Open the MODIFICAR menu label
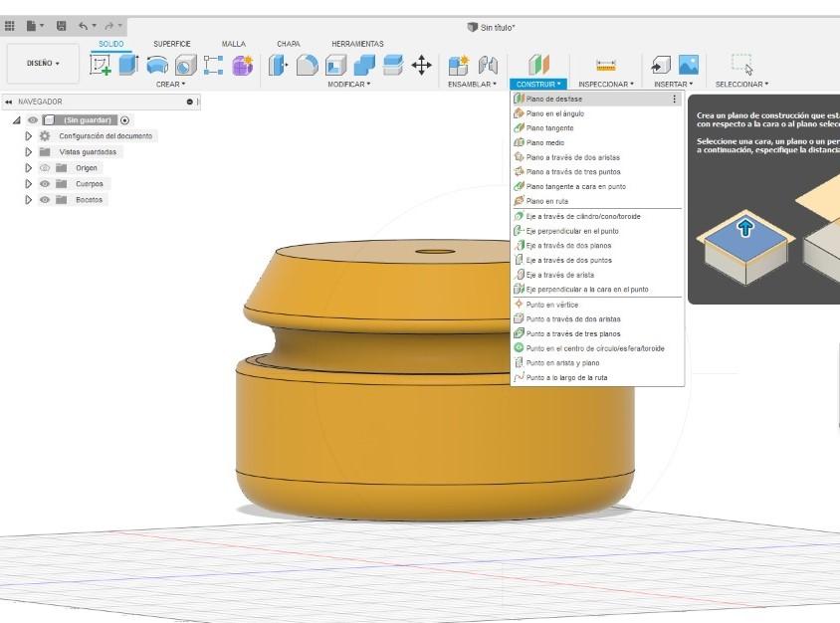This screenshot has height=623, width=840. point(348,85)
